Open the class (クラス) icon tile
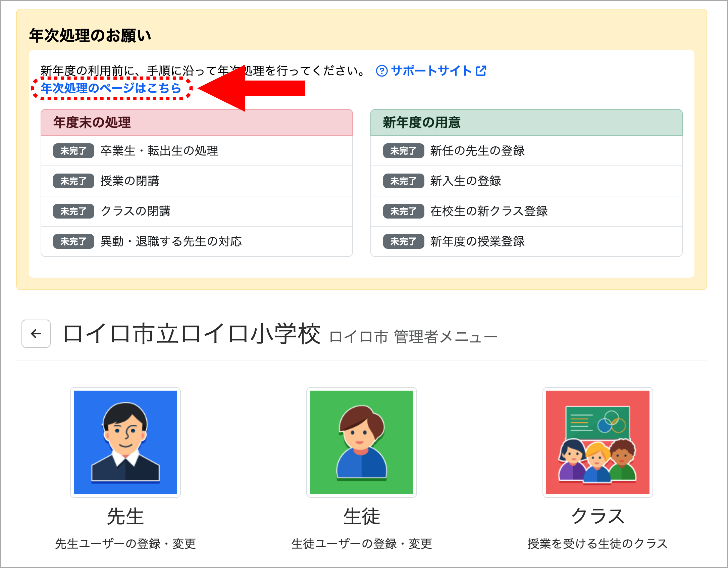Image resolution: width=728 pixels, height=568 pixels. click(597, 442)
